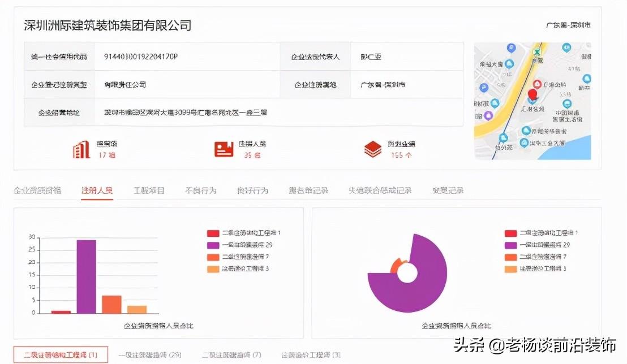Click red legend swatch in pie chart legend

(x=510, y=233)
